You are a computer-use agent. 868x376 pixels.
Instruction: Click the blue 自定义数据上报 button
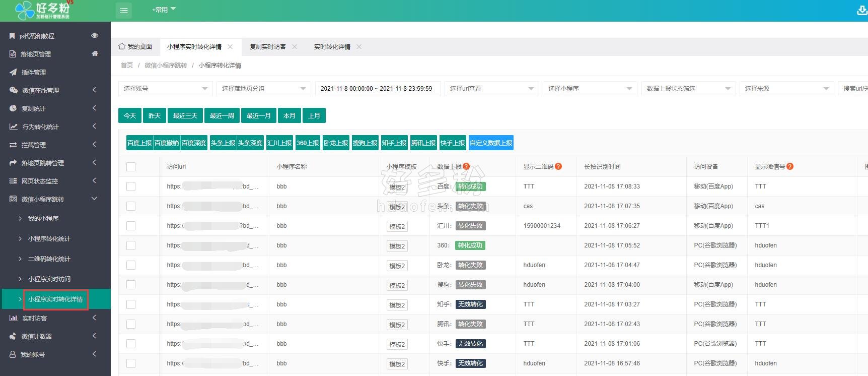(x=491, y=143)
